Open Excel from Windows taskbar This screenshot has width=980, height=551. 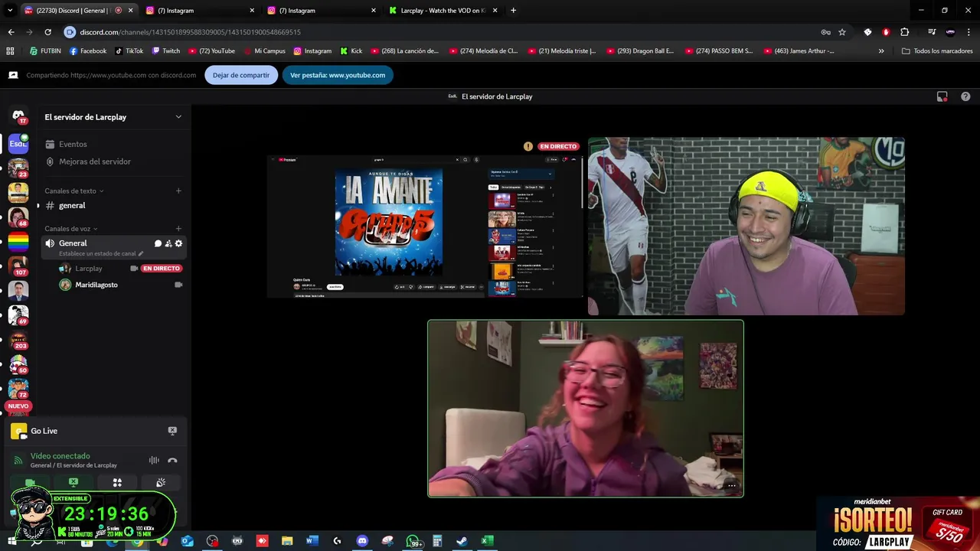486,541
